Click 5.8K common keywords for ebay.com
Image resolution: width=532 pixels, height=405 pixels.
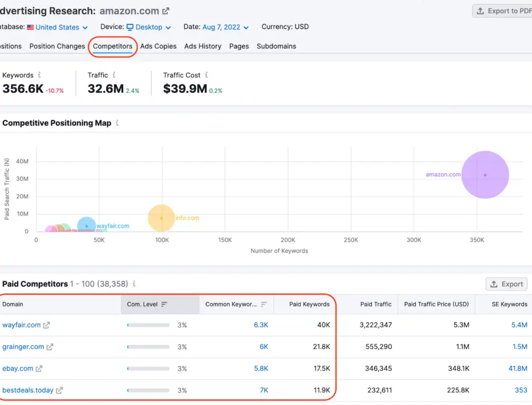[261, 368]
